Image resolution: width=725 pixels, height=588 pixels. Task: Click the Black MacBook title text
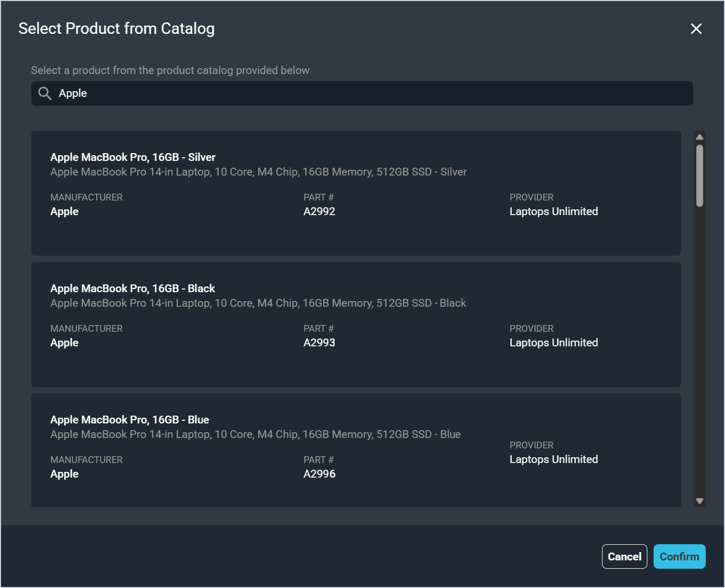132,289
